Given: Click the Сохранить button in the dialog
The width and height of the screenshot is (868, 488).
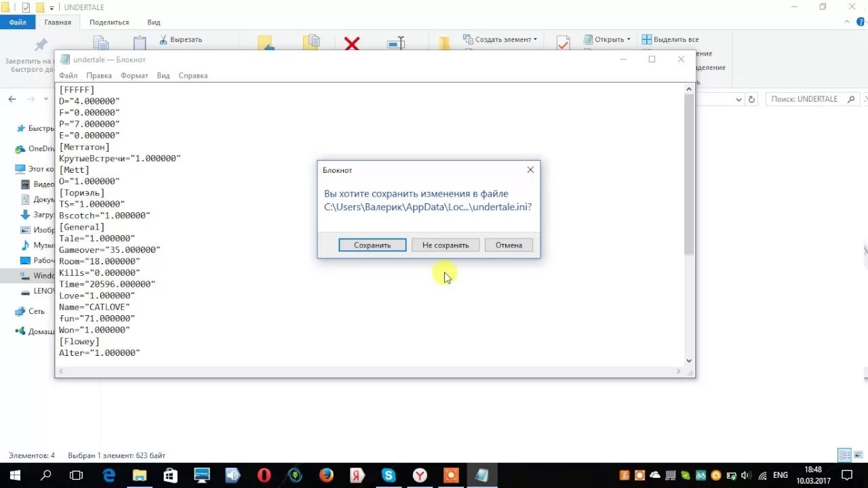Looking at the screenshot, I should (x=372, y=245).
